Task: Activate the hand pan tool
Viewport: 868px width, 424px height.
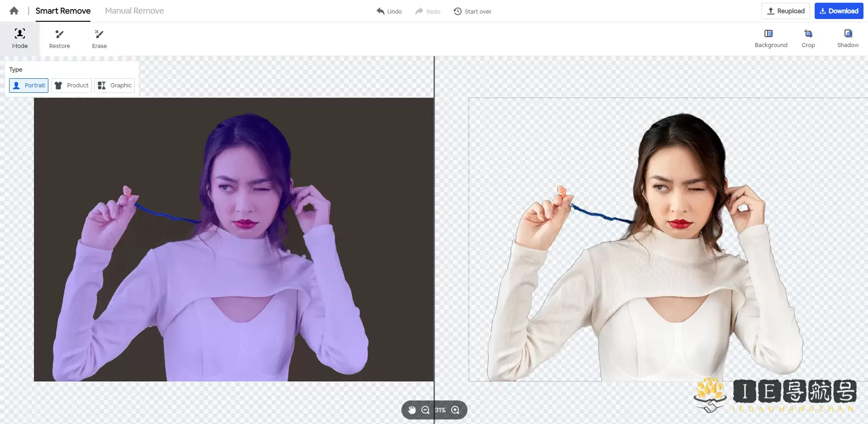Action: 412,410
